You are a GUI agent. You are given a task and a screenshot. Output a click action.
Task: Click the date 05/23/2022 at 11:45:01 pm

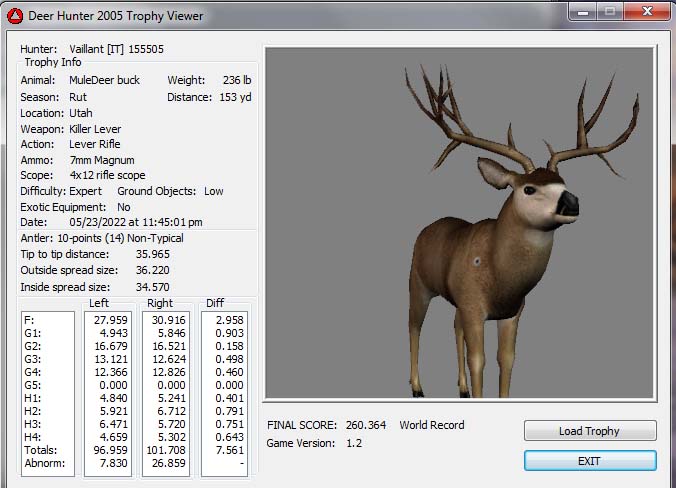[136, 222]
